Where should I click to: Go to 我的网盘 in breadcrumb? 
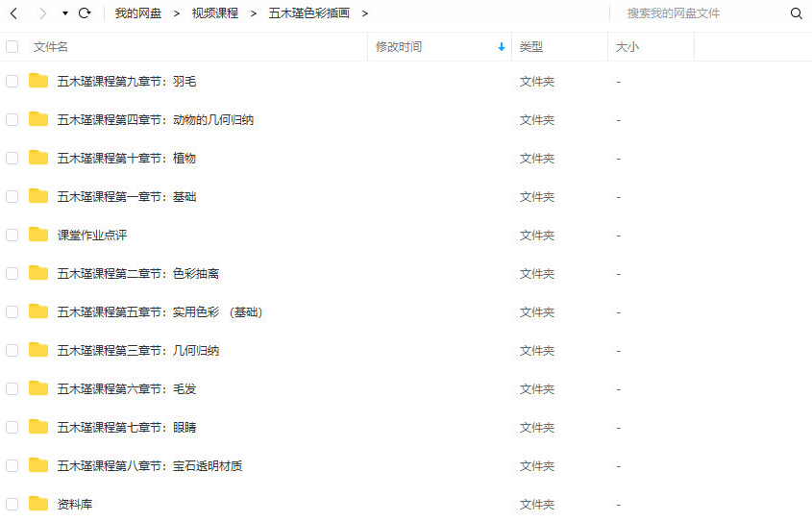pos(138,13)
